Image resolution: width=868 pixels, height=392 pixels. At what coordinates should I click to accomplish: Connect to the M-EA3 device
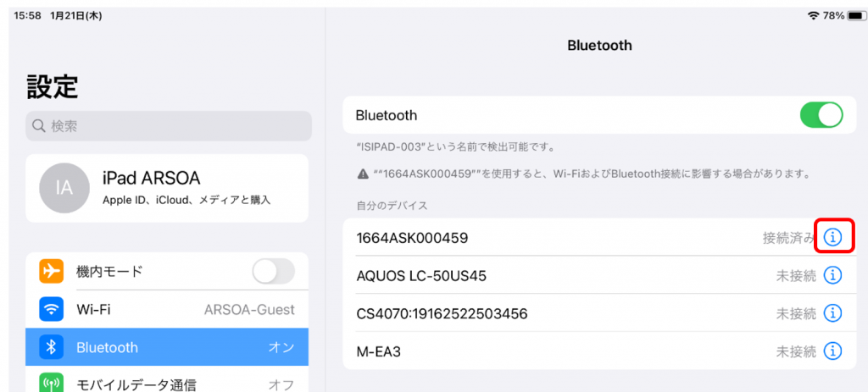tap(509, 351)
